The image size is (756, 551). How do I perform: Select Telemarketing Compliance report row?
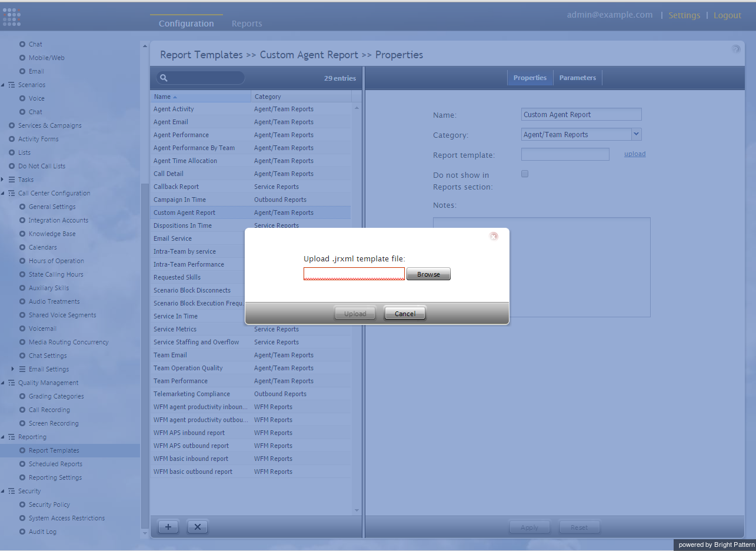tap(251, 394)
